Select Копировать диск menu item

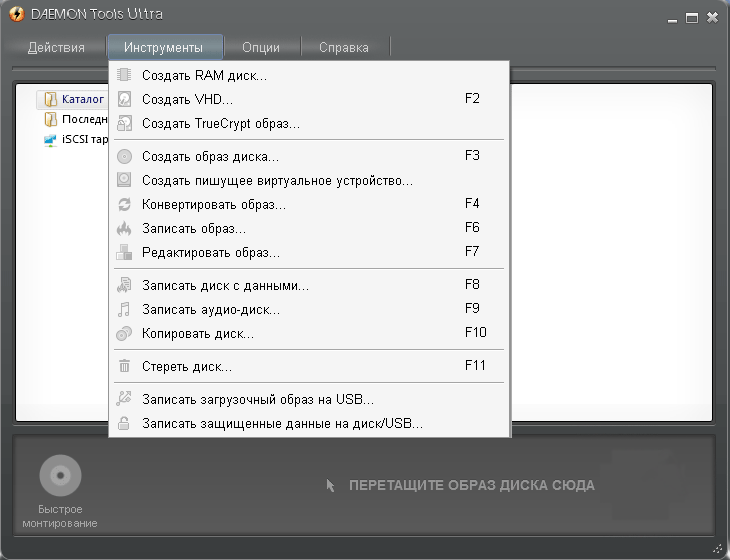(x=198, y=333)
